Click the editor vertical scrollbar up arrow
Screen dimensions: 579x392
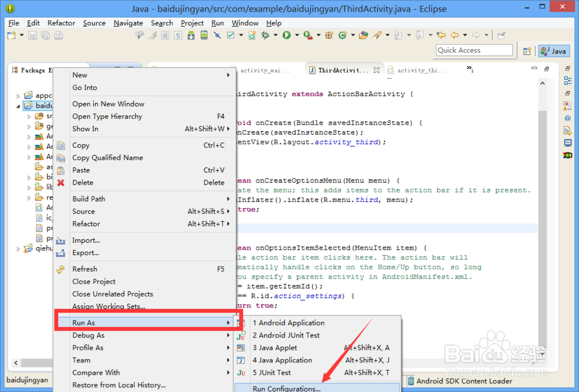[542, 83]
